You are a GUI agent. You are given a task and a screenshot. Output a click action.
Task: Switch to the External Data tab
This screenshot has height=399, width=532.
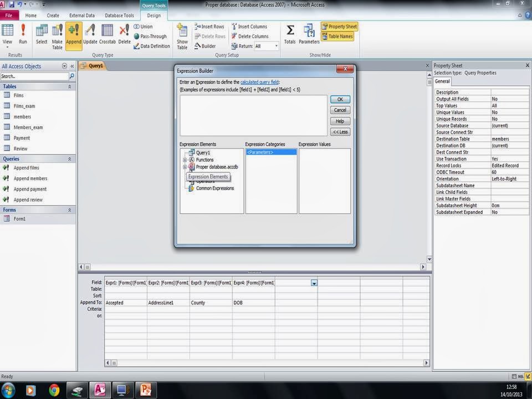click(x=82, y=16)
